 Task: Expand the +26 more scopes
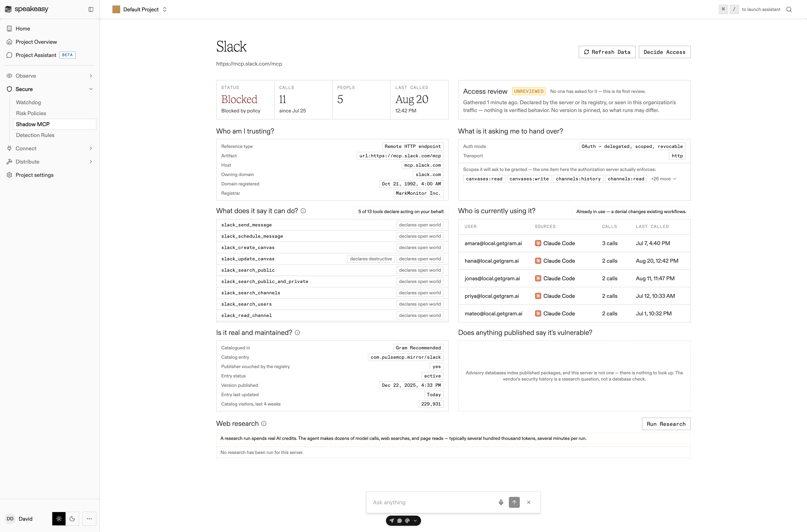pyautogui.click(x=664, y=179)
